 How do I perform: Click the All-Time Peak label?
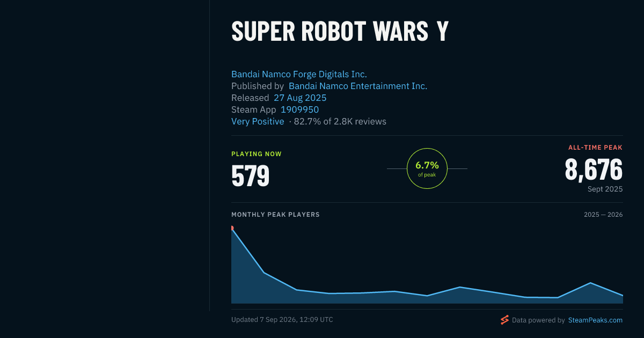tap(596, 148)
